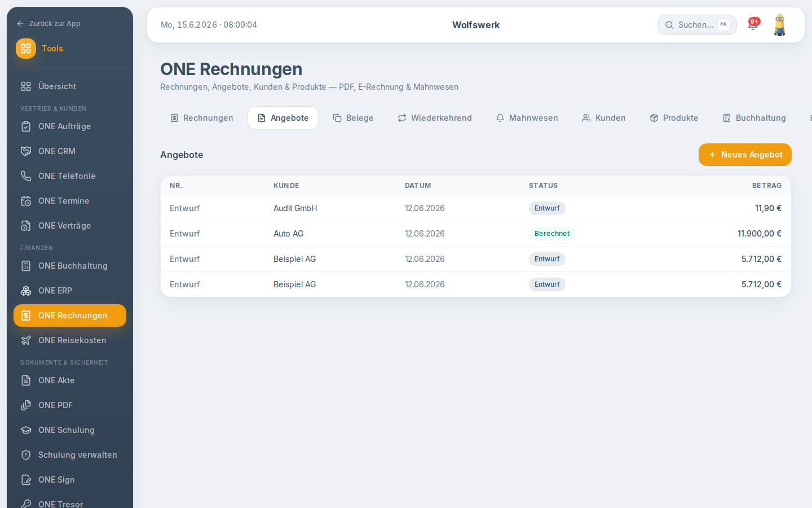Image resolution: width=812 pixels, height=508 pixels.
Task: Click the Produkte box icon
Action: pyautogui.click(x=654, y=118)
